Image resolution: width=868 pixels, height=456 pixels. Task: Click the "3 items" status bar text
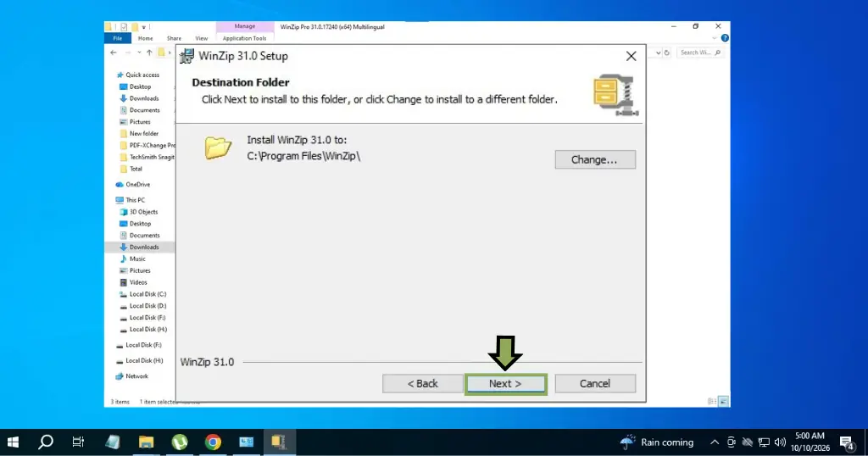[120, 402]
